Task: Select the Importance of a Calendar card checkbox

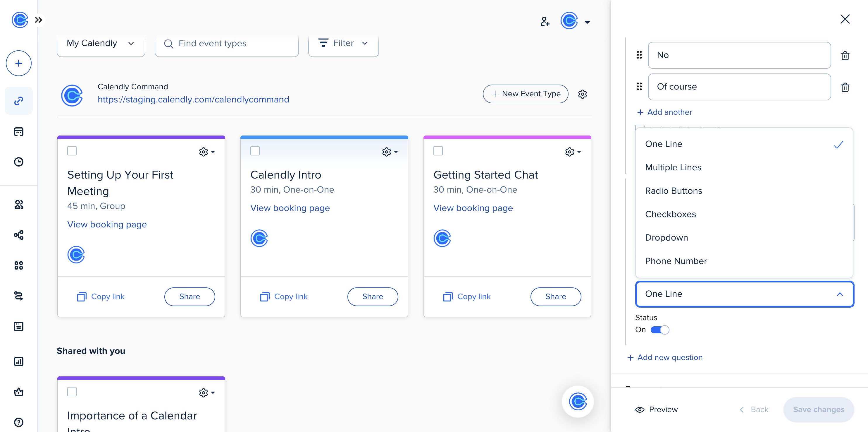Action: coord(72,392)
